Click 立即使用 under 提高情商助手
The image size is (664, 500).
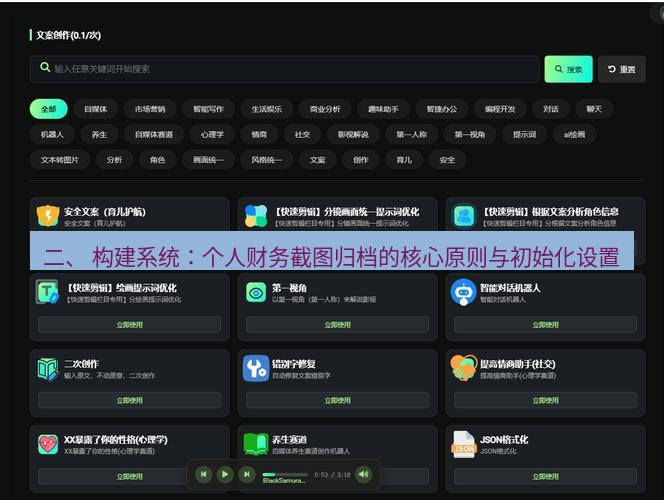coord(545,400)
